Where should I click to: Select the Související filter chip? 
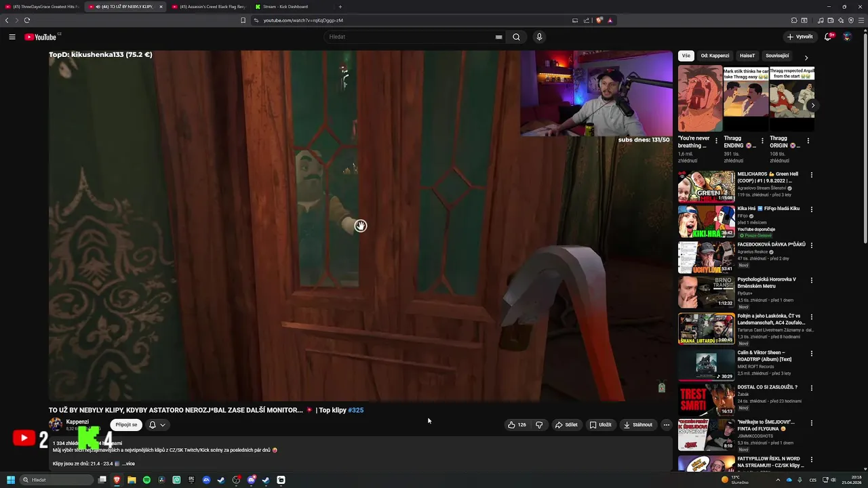777,56
